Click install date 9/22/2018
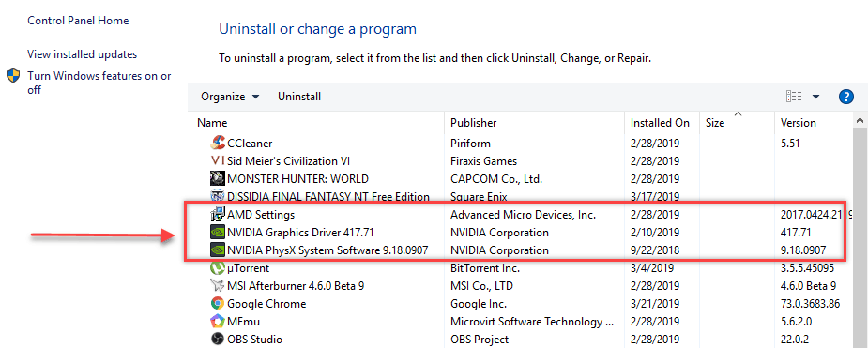The width and height of the screenshot is (868, 348). 655,250
